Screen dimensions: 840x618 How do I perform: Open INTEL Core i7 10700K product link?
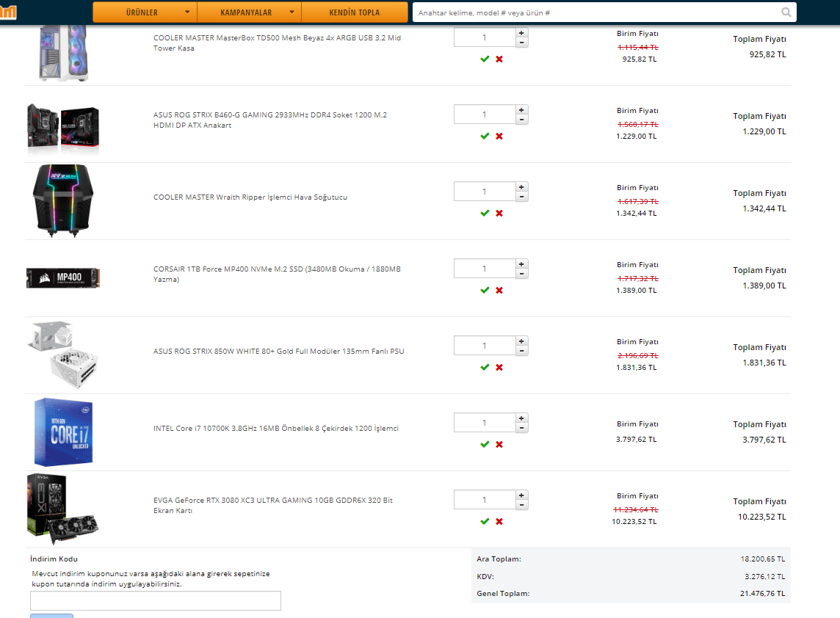tap(276, 429)
